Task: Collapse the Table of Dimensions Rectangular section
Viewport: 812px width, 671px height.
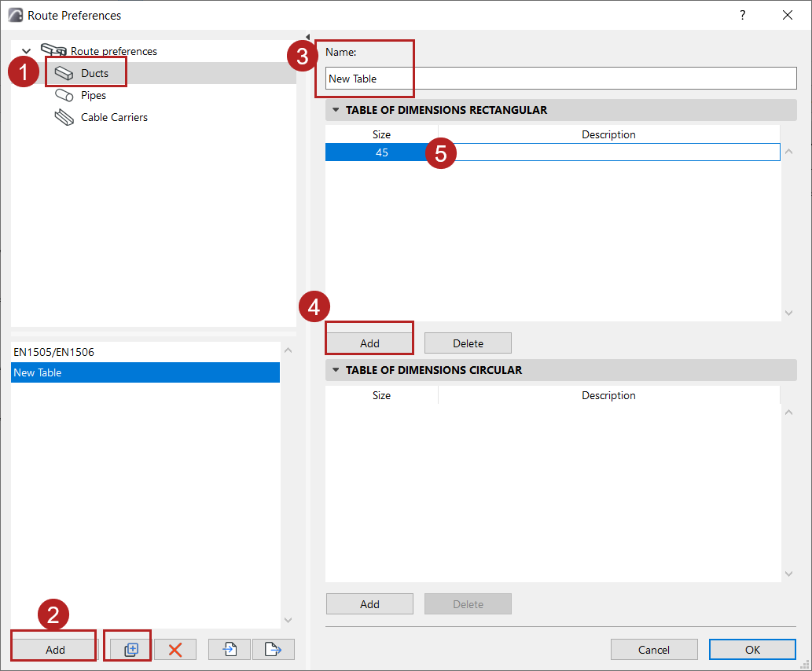Action: [x=336, y=110]
